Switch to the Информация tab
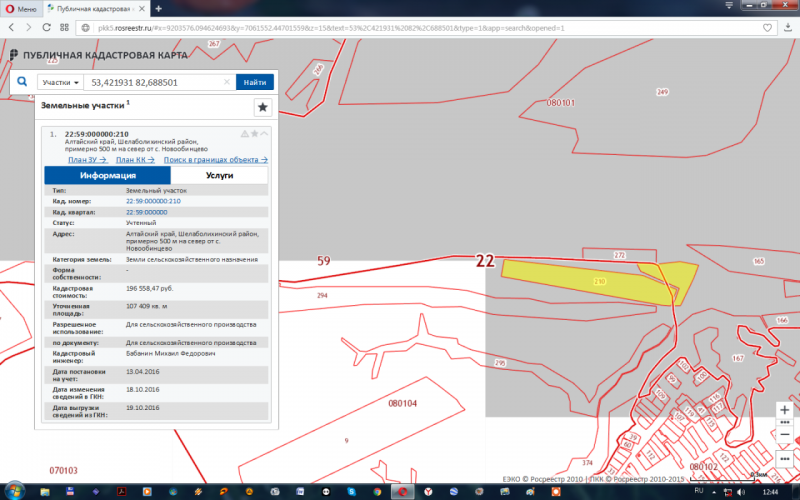 coord(108,175)
